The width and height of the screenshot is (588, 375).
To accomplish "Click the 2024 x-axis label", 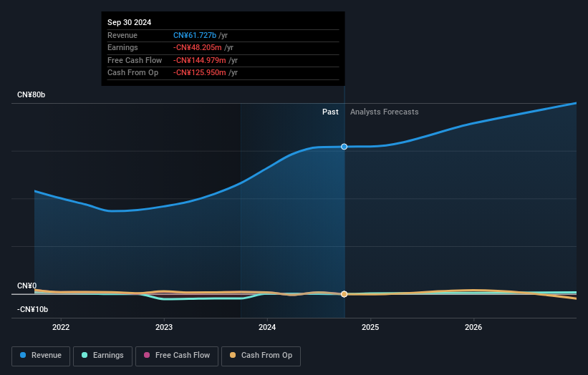I will [267, 327].
